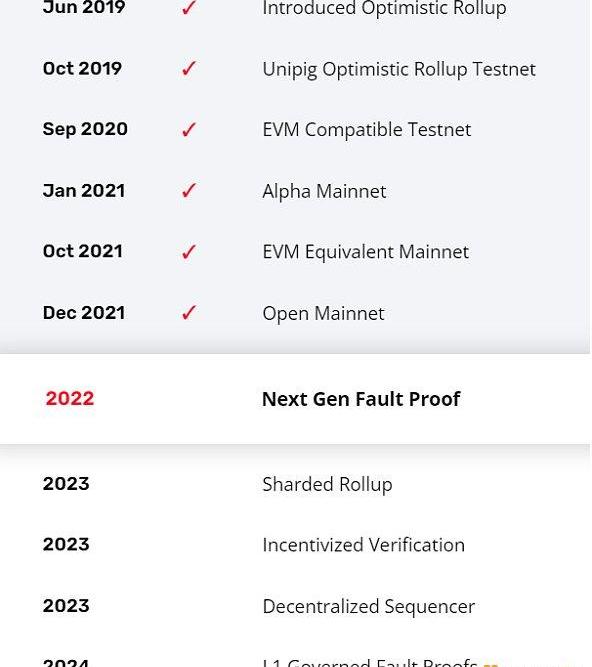
Task: Click the emoji after L1 Governed Fault Proofs
Action: click(490, 664)
